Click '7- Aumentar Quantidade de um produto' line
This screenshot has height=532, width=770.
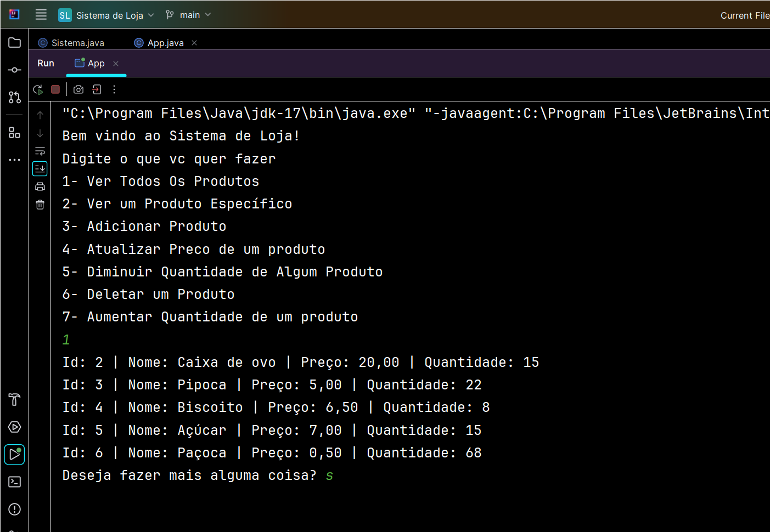tap(210, 317)
